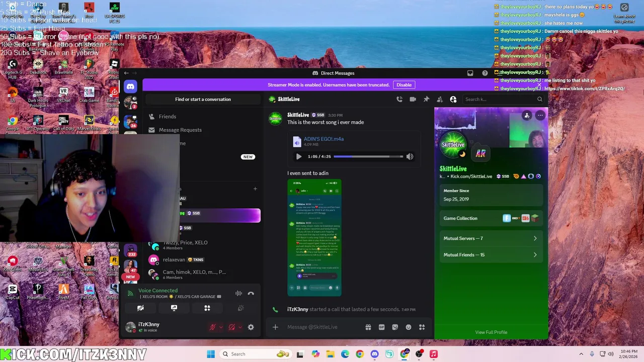Add friends to DM icon
644x362 pixels.
pos(440,99)
